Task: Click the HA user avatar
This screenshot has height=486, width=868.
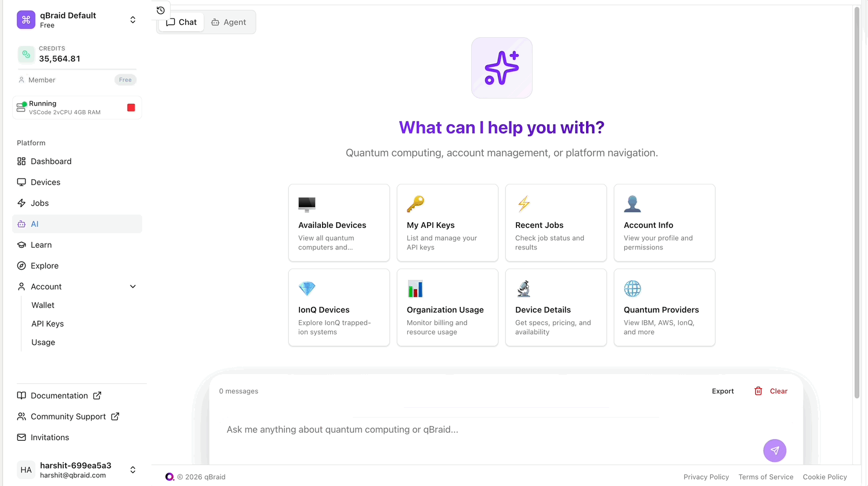Action: [x=26, y=470]
